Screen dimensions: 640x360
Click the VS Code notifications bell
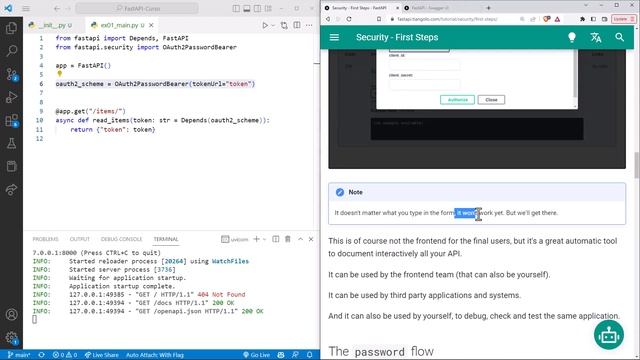tap(310, 355)
